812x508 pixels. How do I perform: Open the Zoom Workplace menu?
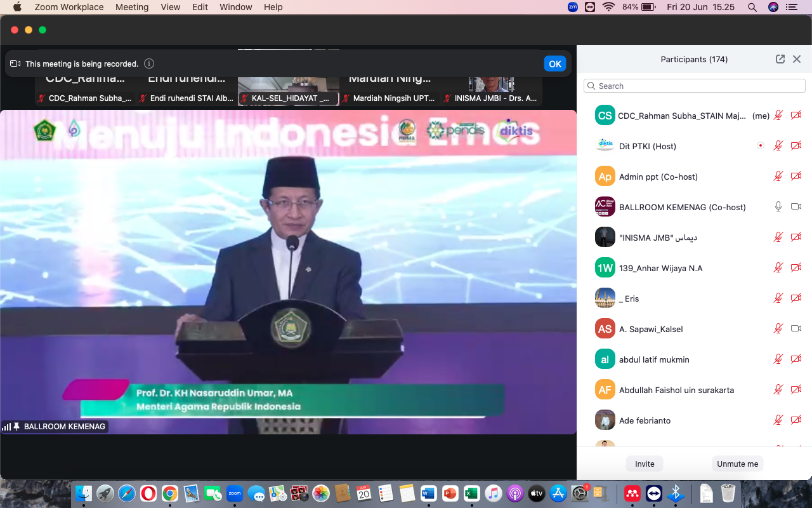coord(69,7)
